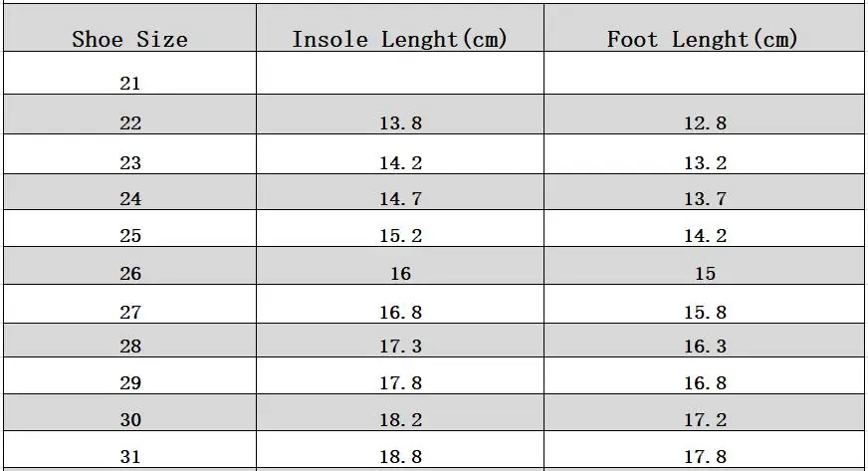Select foot length value 12.8
Image resolution: width=868 pixels, height=471 pixels.
pyautogui.click(x=705, y=123)
